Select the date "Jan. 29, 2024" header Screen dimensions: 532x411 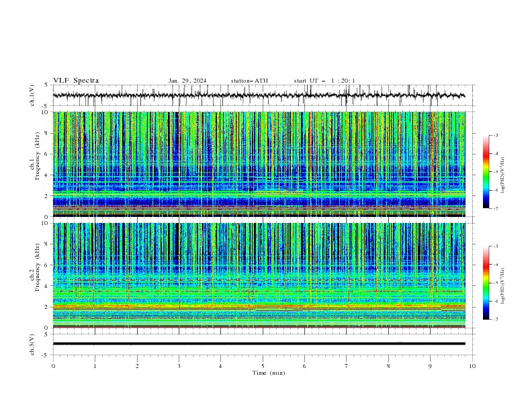pyautogui.click(x=187, y=81)
